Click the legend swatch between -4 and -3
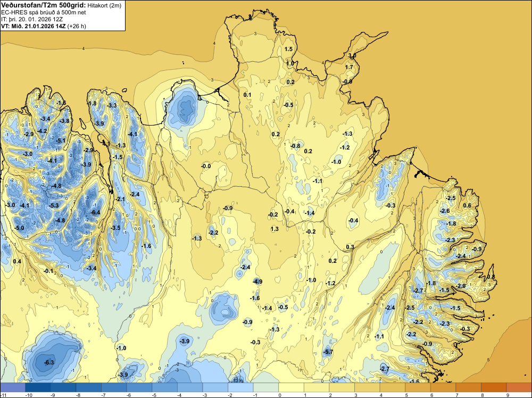 (190, 387)
